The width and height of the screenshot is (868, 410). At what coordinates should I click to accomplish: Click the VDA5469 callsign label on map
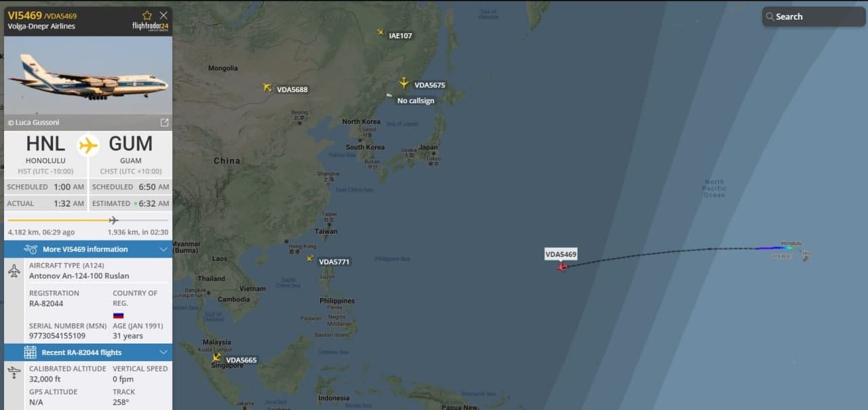561,254
